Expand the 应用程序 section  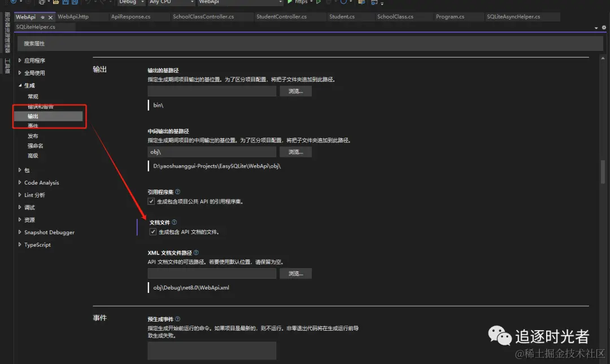click(20, 60)
